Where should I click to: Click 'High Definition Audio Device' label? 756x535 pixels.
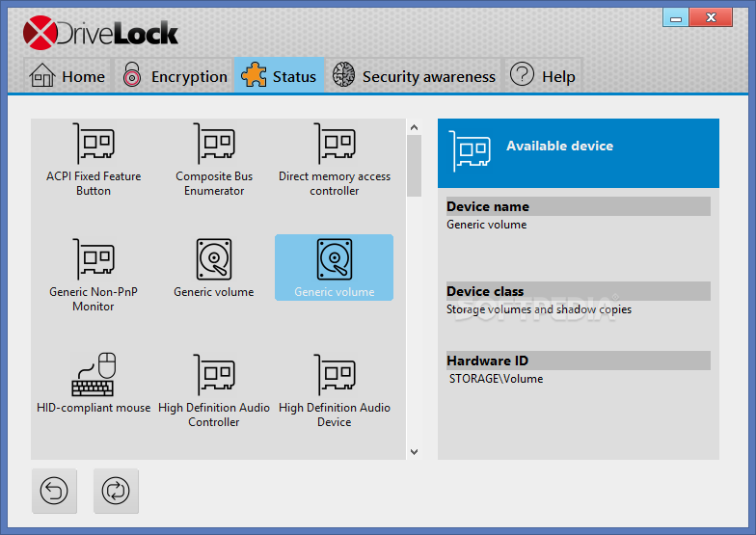[x=335, y=415]
